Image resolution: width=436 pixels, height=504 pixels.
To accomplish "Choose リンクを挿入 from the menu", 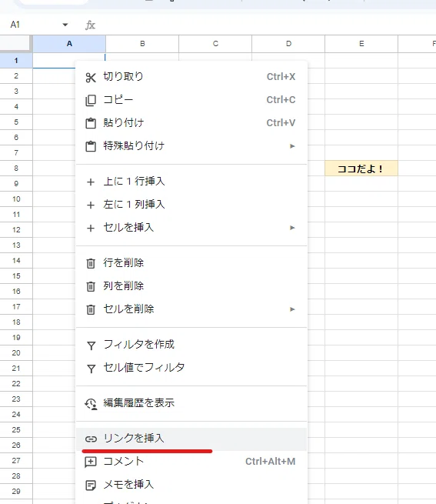I will (x=191, y=439).
